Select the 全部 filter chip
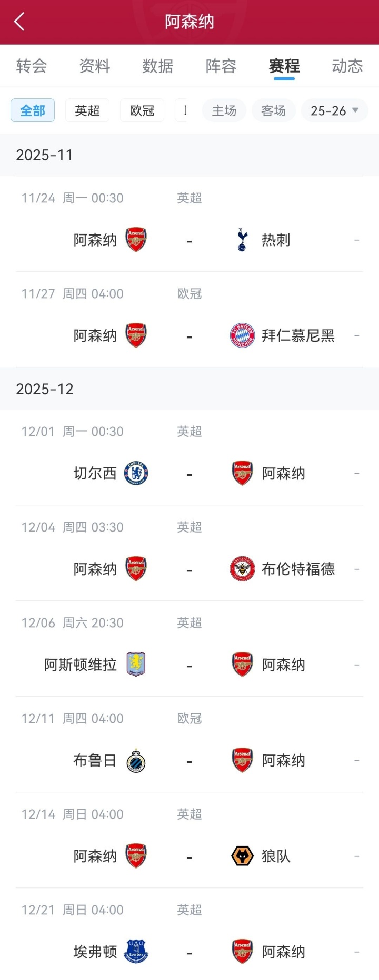Image resolution: width=379 pixels, height=980 pixels. pos(33,110)
